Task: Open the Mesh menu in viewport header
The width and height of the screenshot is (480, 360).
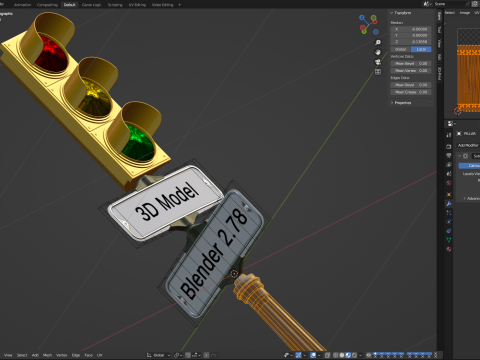Action: coord(47,355)
